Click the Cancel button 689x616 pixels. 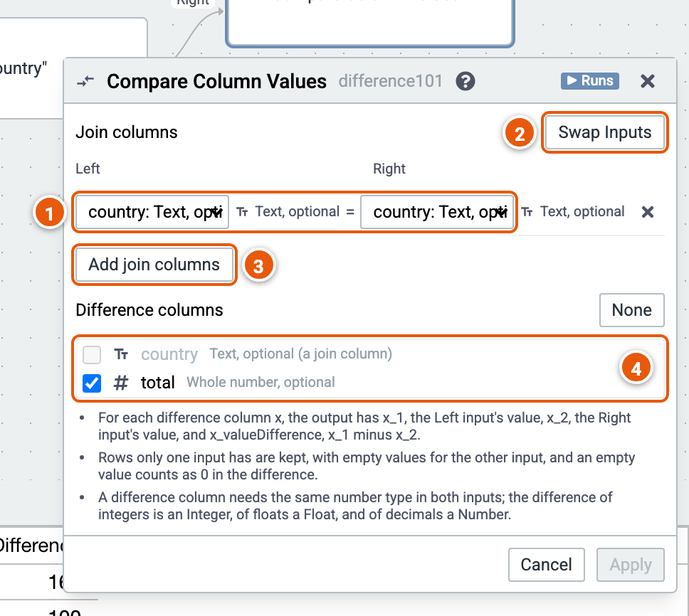pos(546,565)
